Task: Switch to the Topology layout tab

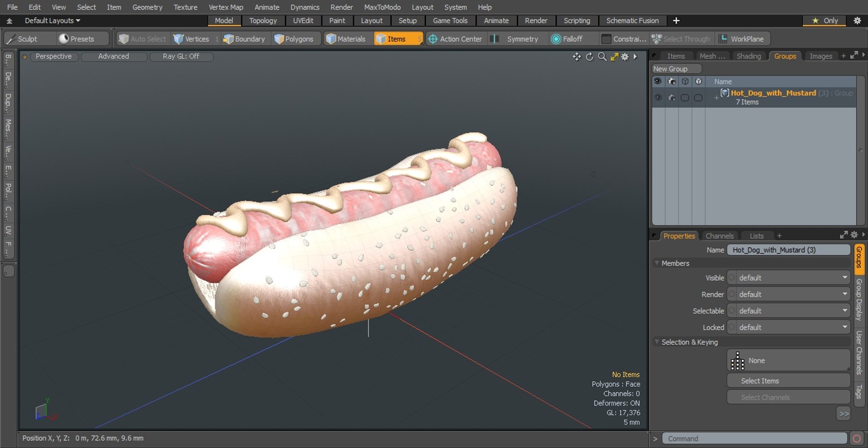Action: tap(263, 21)
